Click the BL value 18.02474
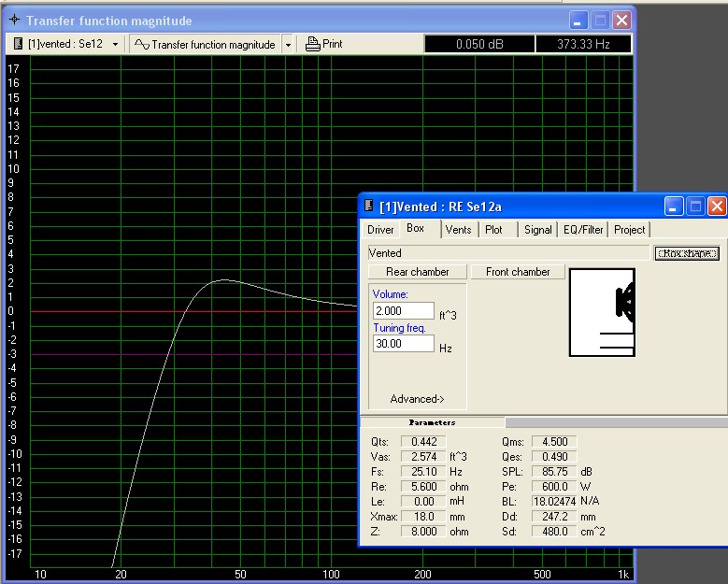Image resolution: width=728 pixels, height=584 pixels. click(555, 502)
